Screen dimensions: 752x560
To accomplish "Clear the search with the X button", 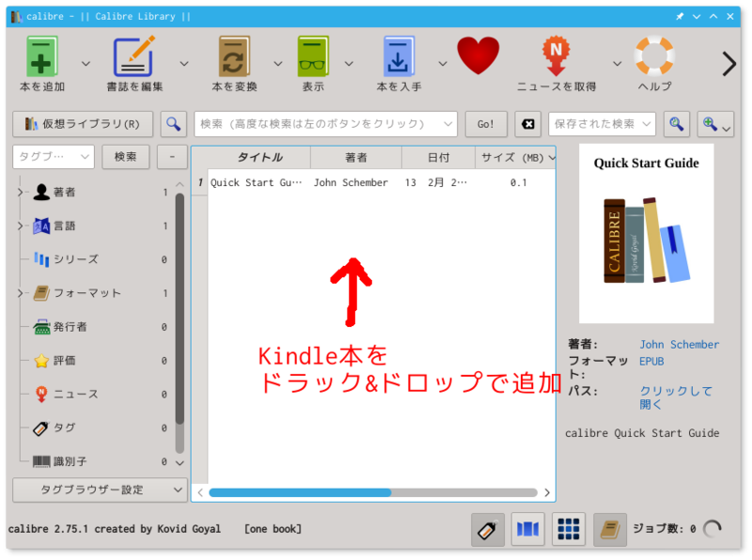I will (527, 124).
